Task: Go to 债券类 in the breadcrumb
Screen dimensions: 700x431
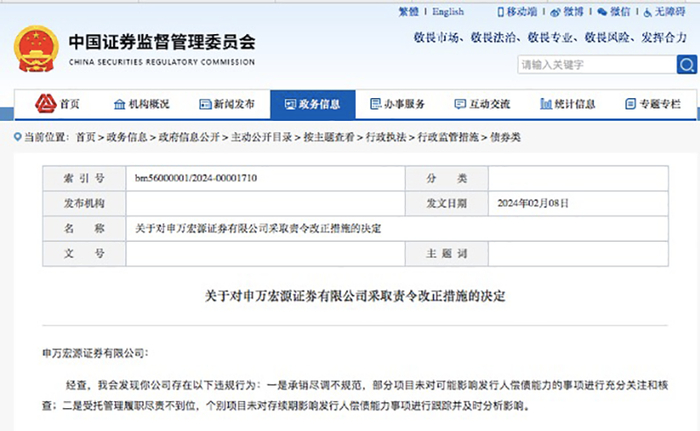Action: tap(505, 137)
